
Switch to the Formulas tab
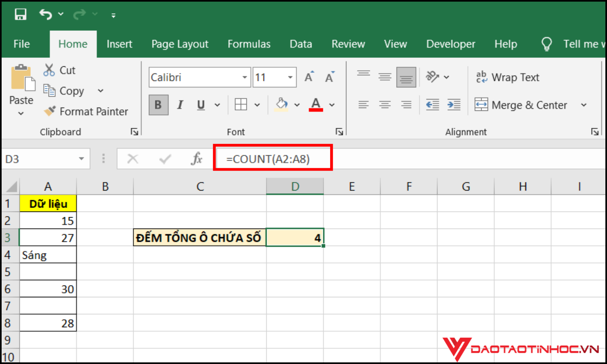pyautogui.click(x=249, y=44)
